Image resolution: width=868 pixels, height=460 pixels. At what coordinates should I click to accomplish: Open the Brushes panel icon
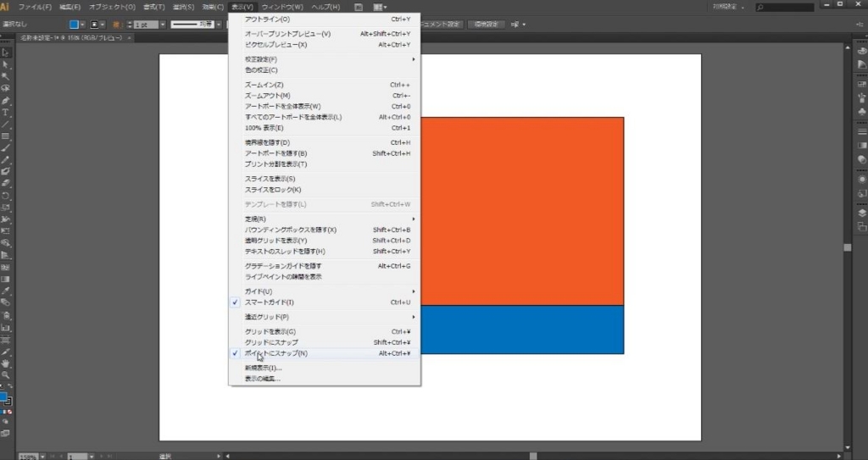pyautogui.click(x=862, y=98)
